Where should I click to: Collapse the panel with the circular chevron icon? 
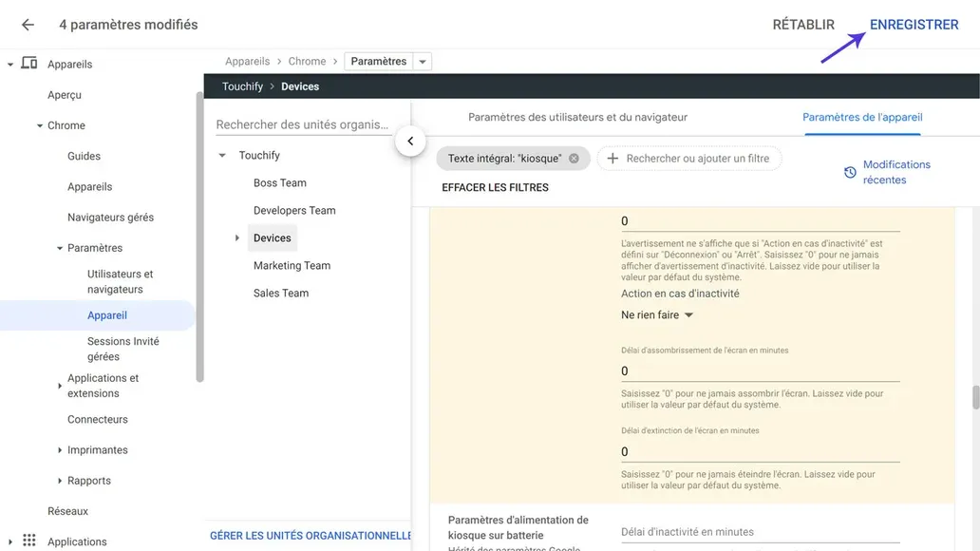click(x=410, y=140)
